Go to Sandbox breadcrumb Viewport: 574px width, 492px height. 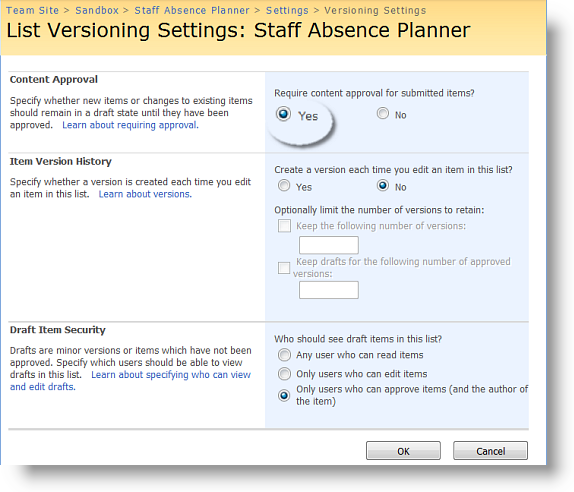click(97, 10)
